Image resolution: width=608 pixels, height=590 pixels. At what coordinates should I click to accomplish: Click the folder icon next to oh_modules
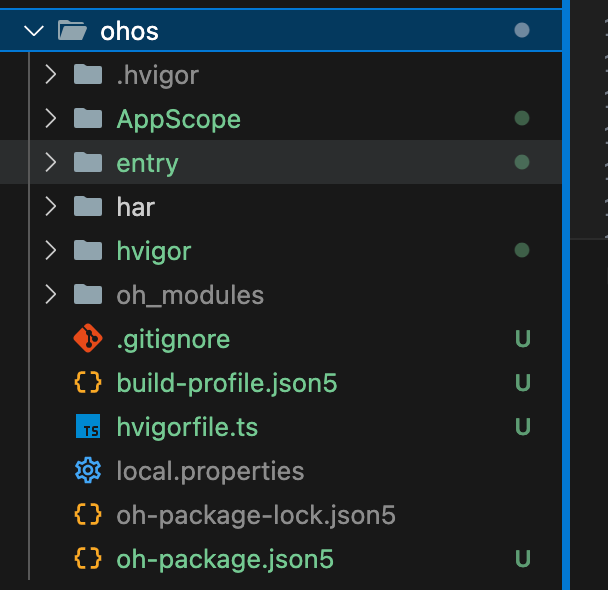click(88, 295)
